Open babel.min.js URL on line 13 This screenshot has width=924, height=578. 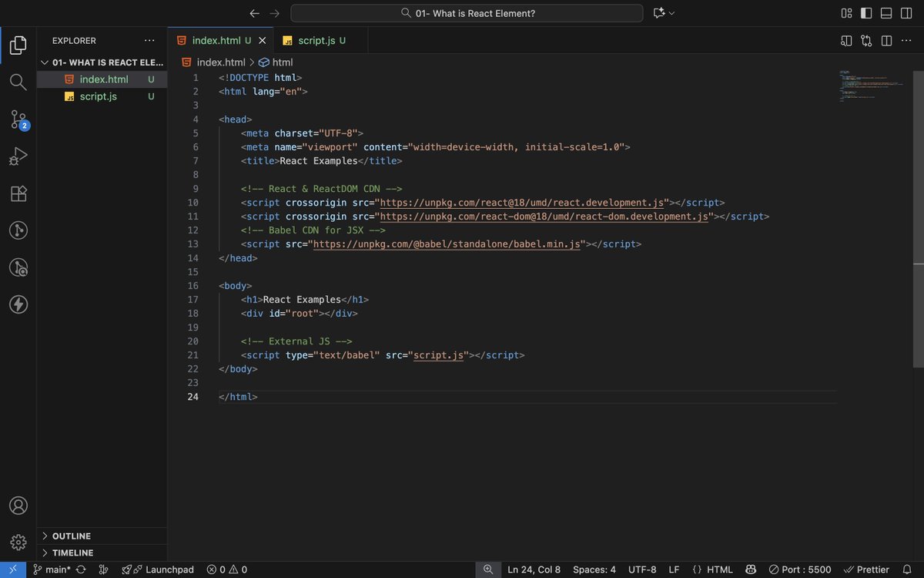click(x=447, y=244)
